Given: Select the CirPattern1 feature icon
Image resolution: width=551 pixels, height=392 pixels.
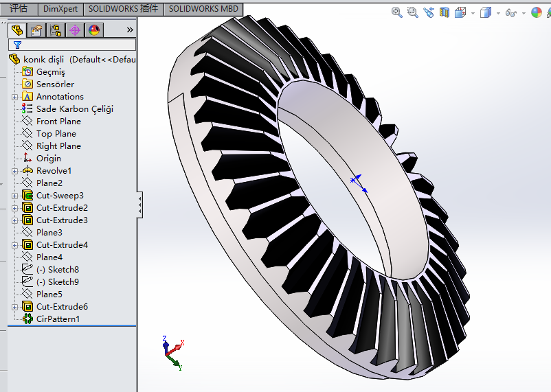Looking at the screenshot, I should coord(27,319).
